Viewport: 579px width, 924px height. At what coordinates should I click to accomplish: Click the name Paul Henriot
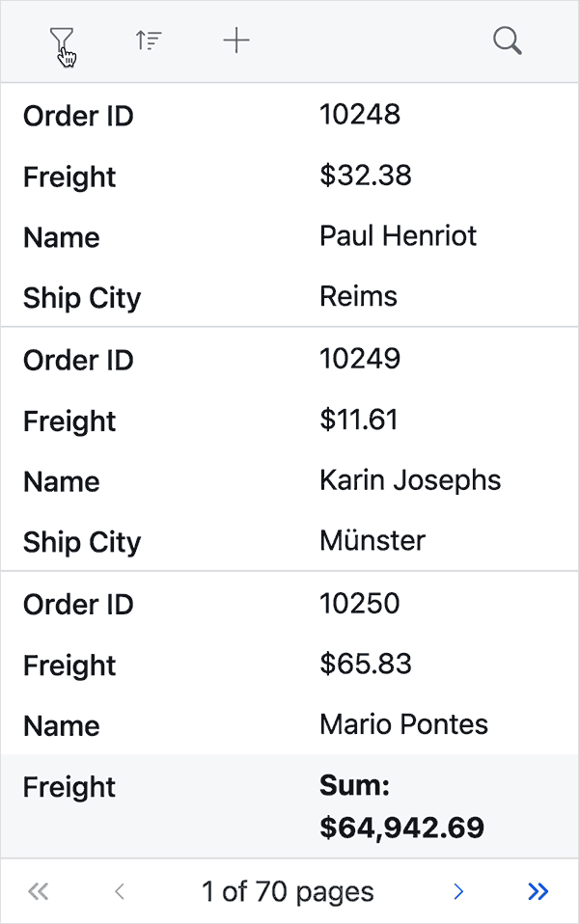tap(398, 236)
